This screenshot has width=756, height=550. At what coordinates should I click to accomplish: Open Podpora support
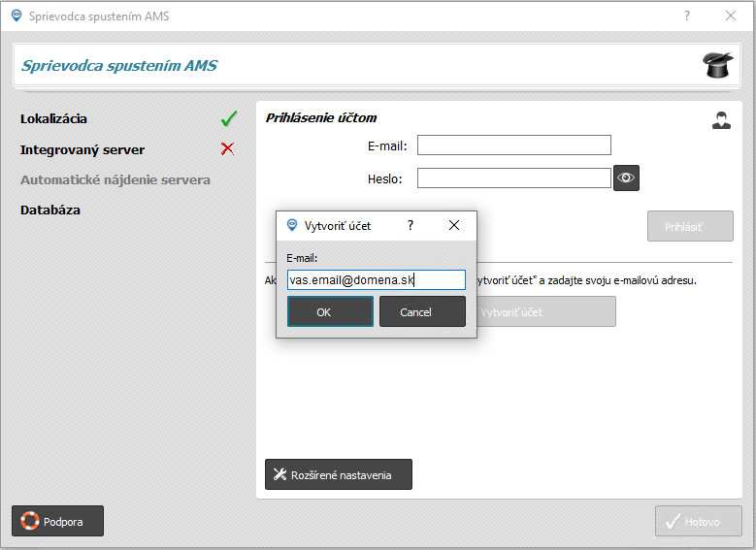coord(57,521)
